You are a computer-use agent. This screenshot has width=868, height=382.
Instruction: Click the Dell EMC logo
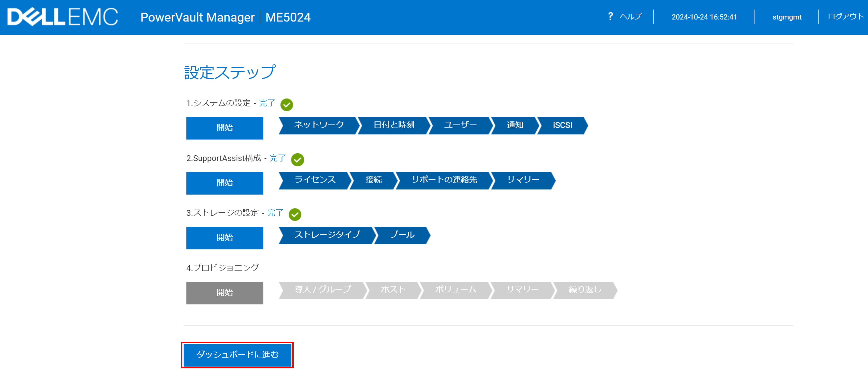(63, 17)
